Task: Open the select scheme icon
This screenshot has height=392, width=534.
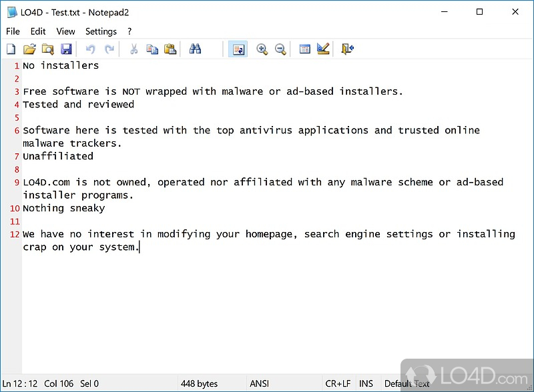Action: [x=305, y=49]
